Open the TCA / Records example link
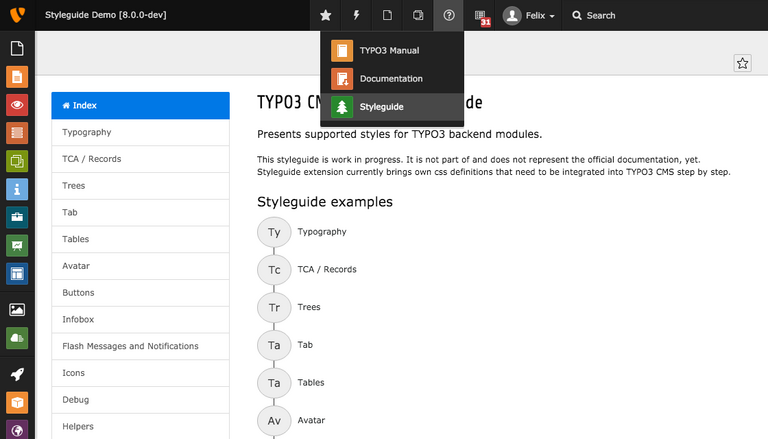The height and width of the screenshot is (439, 768). 327,269
